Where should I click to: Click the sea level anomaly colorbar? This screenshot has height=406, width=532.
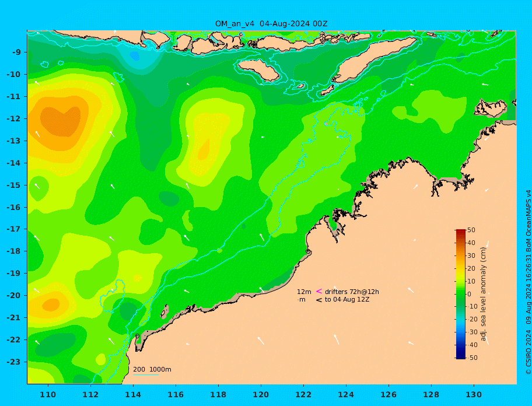[461, 294]
